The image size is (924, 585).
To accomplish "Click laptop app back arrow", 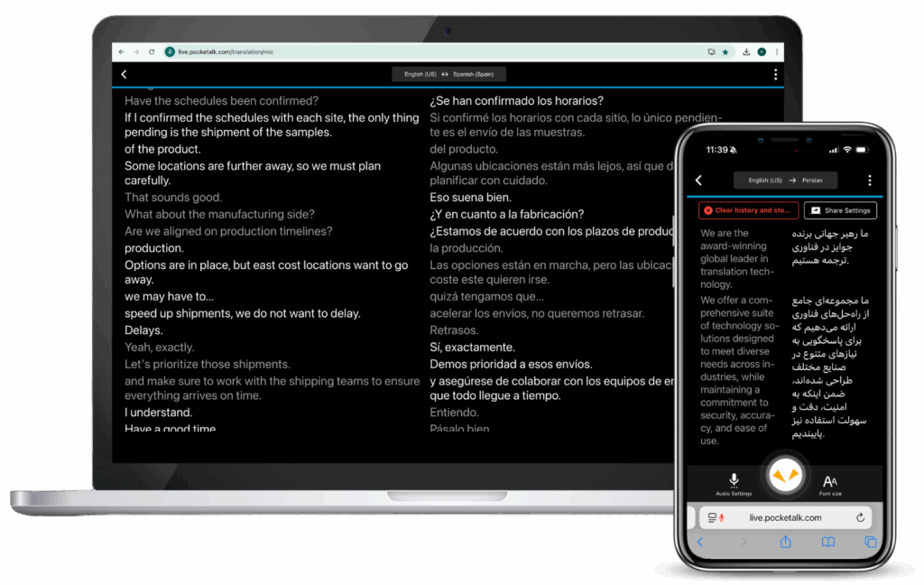I will 124,75.
